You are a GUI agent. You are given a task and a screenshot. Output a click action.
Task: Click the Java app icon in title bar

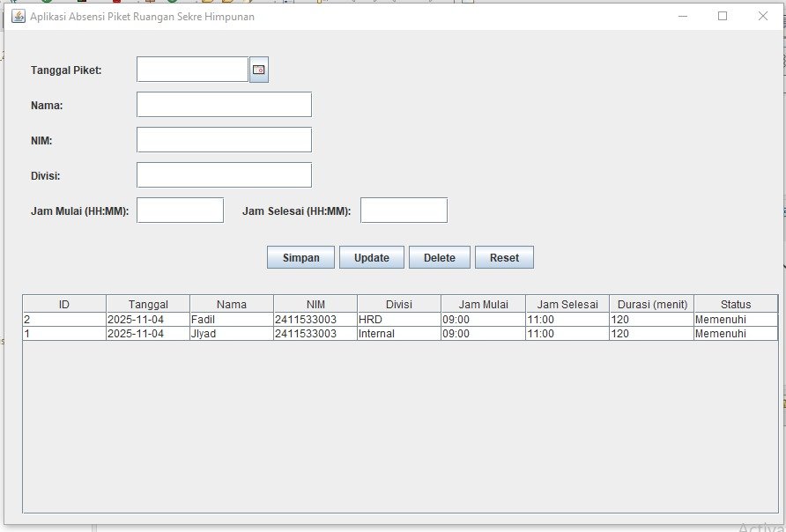18,16
